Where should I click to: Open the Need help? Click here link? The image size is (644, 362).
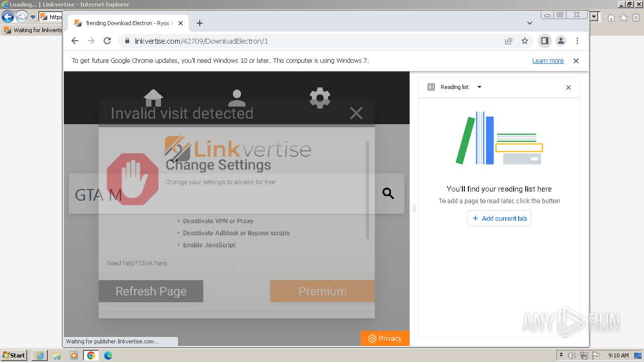tap(137, 263)
